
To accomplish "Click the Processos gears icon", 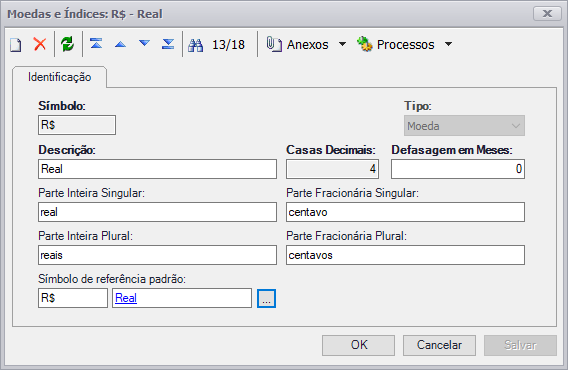I will pos(364,44).
